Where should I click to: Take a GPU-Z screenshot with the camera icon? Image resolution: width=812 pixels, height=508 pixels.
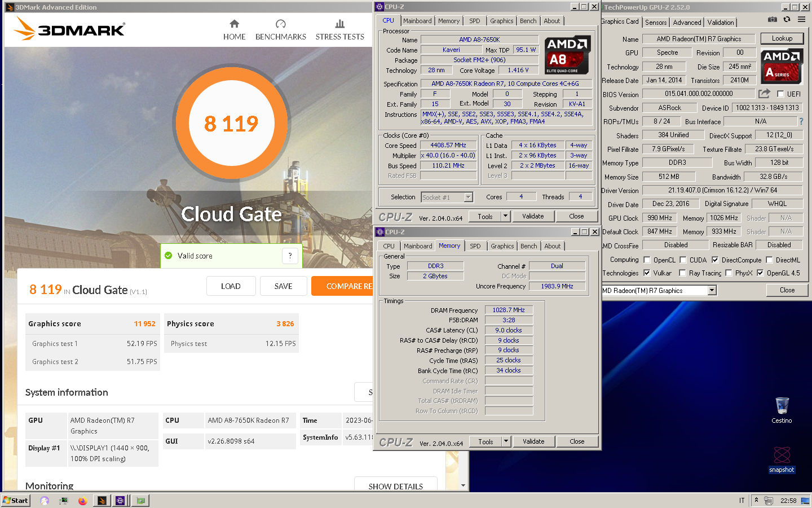tap(773, 19)
